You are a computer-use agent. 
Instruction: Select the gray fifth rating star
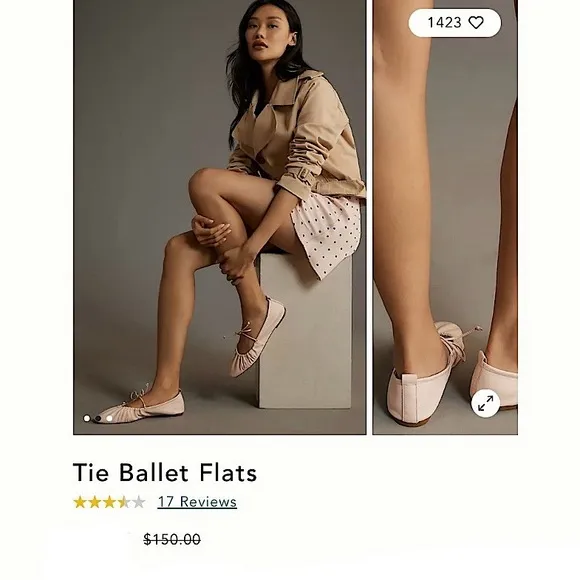(x=138, y=502)
